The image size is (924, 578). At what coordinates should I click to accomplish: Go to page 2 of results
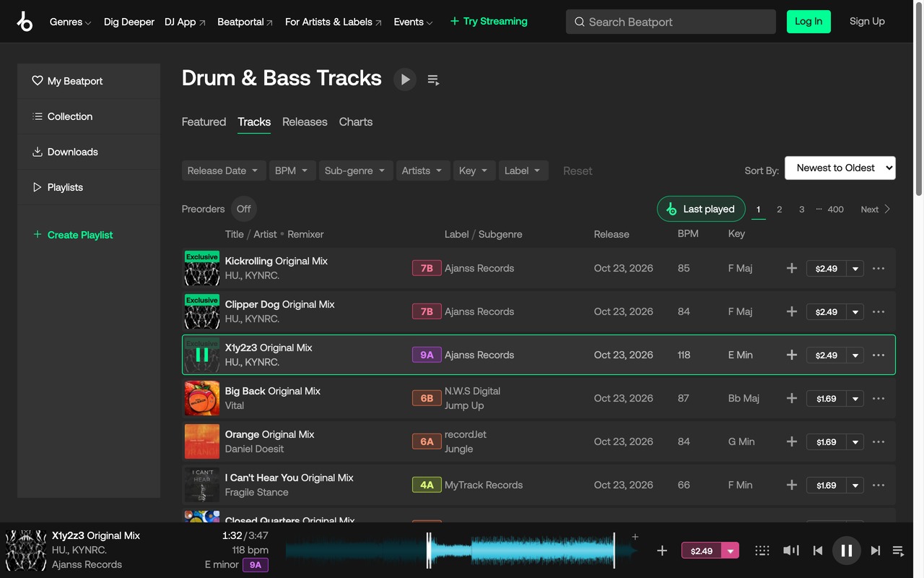[779, 210]
